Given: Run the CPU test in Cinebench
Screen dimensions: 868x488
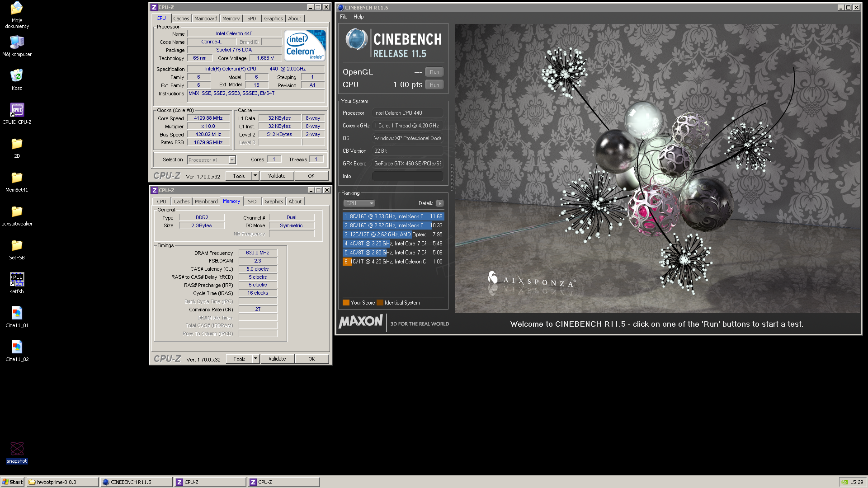Looking at the screenshot, I should tap(434, 85).
